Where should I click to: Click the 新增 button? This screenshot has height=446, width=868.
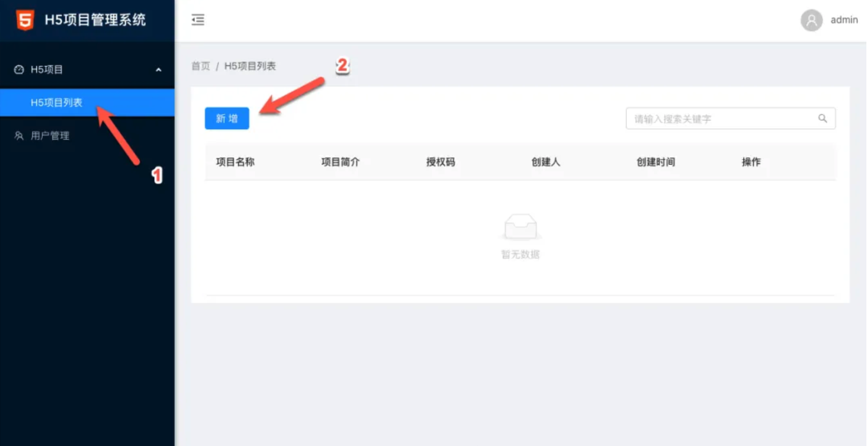(x=227, y=119)
